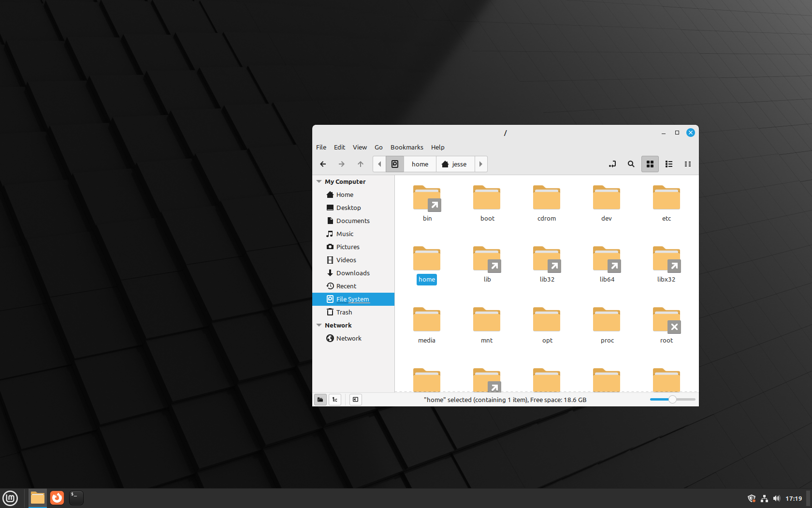Screen dimensions: 812x508
Task: Launch Firefox from the taskbar
Action: (57, 498)
